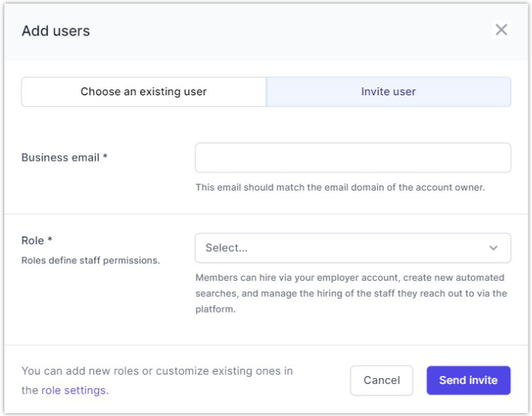
Task: Select the Invite user tab
Action: [x=388, y=92]
